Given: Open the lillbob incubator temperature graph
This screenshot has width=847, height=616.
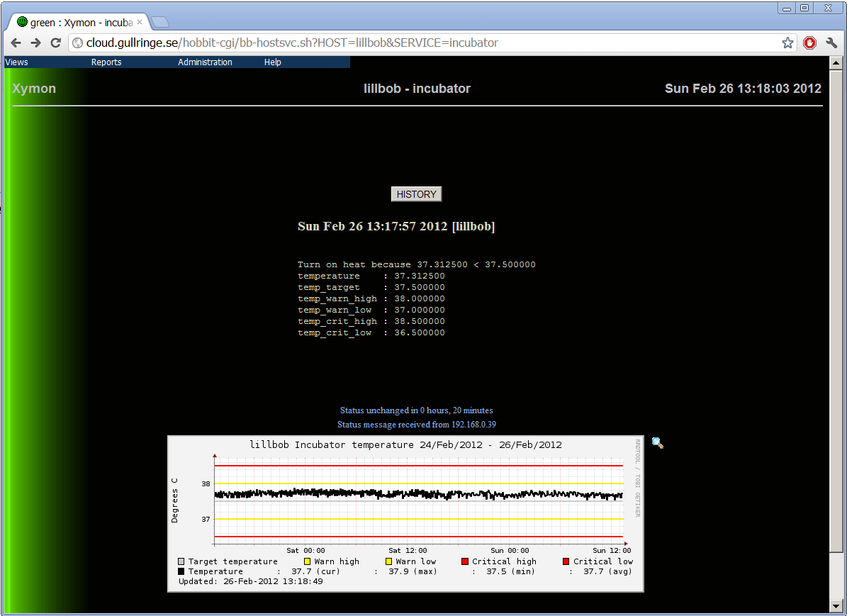Looking at the screenshot, I should pyautogui.click(x=405, y=514).
